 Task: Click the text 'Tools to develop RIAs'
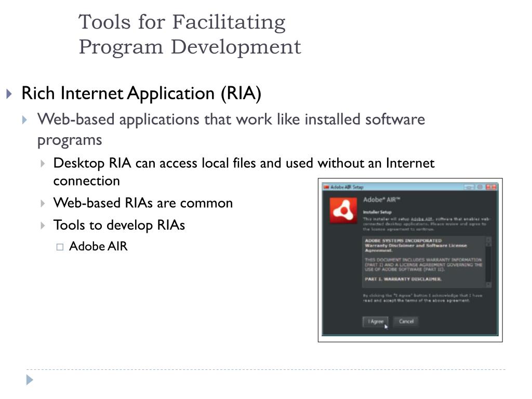click(x=119, y=225)
